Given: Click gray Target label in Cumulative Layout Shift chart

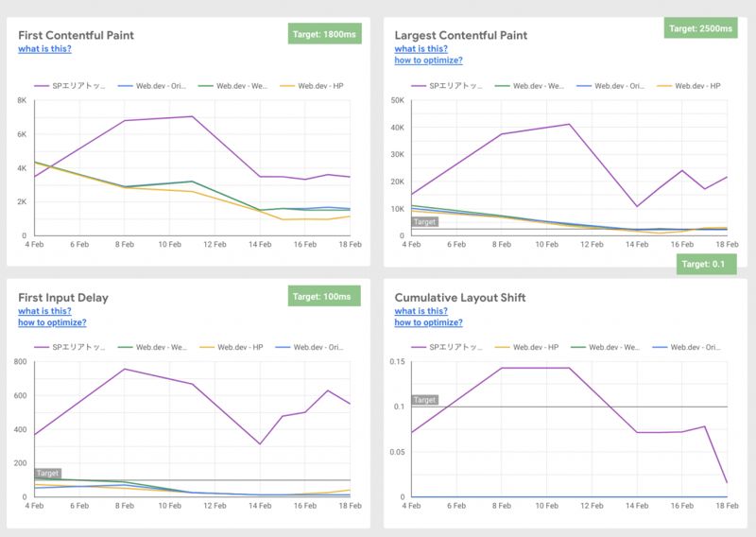Looking at the screenshot, I should pos(425,400).
